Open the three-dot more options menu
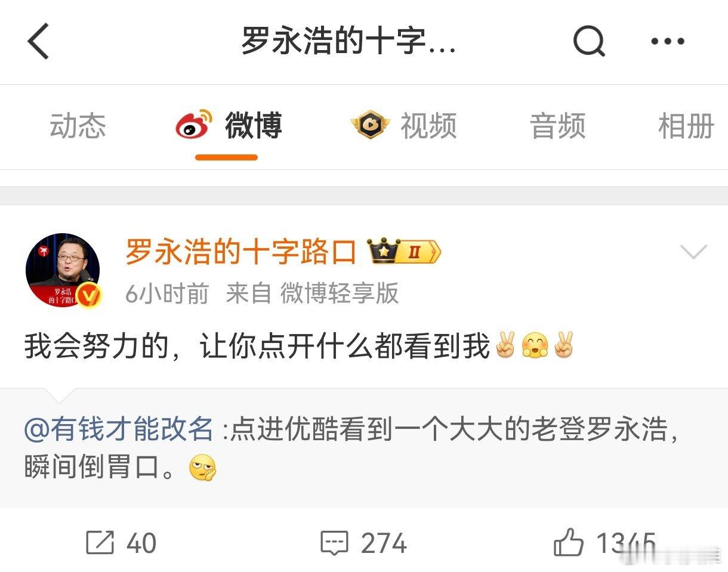Screen dimensions: 728x572 click(x=668, y=41)
